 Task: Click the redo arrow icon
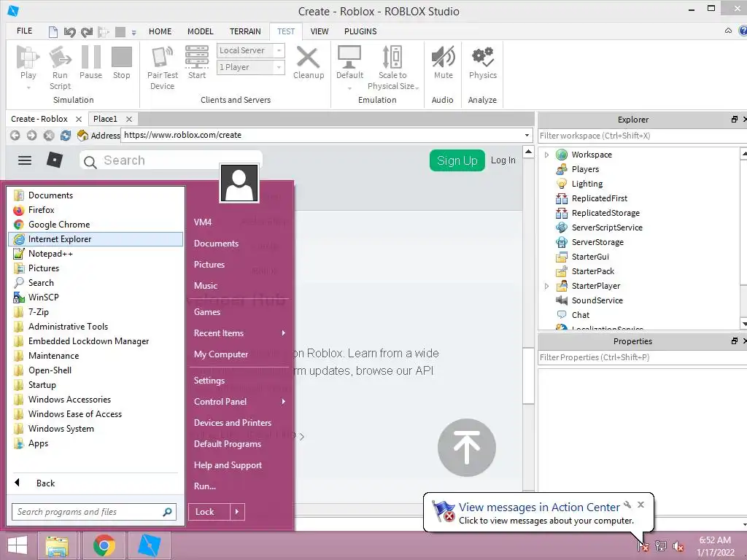(86, 32)
